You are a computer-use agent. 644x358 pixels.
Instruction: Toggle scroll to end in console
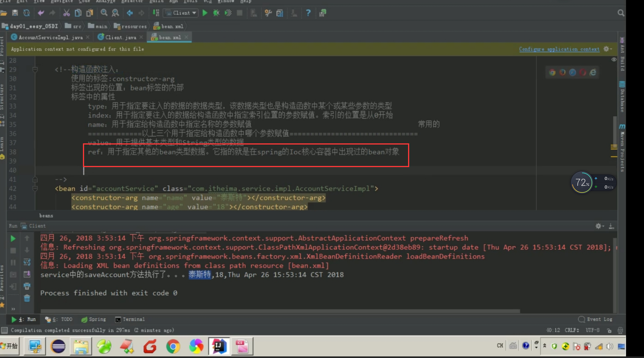(x=27, y=274)
